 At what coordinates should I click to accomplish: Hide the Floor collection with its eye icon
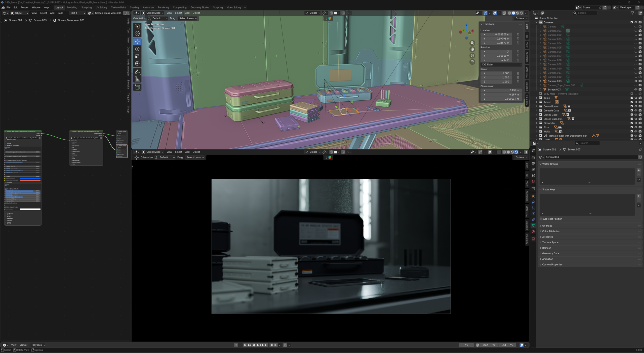pyautogui.click(x=636, y=127)
